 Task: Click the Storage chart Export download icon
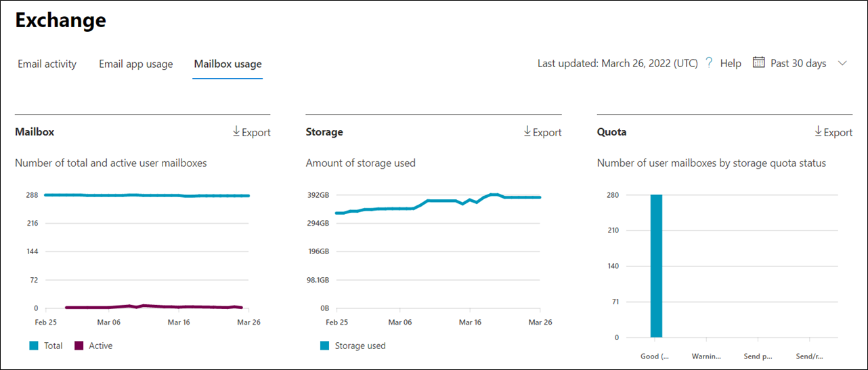click(527, 131)
